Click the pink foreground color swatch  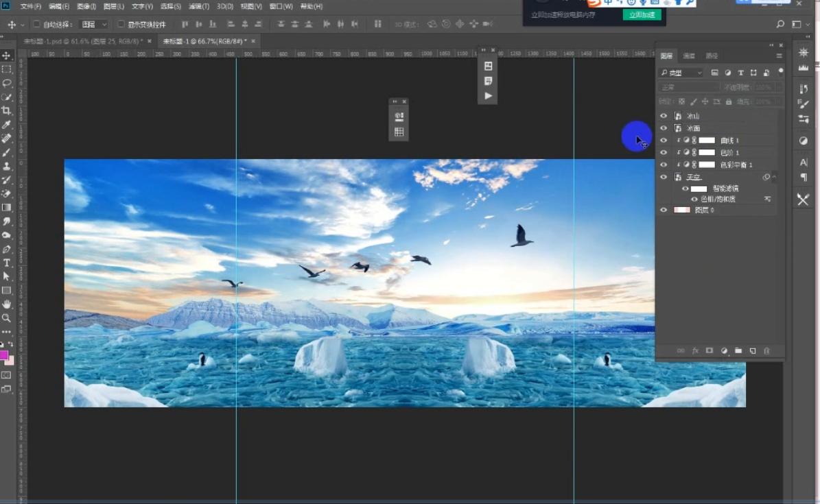tap(5, 355)
